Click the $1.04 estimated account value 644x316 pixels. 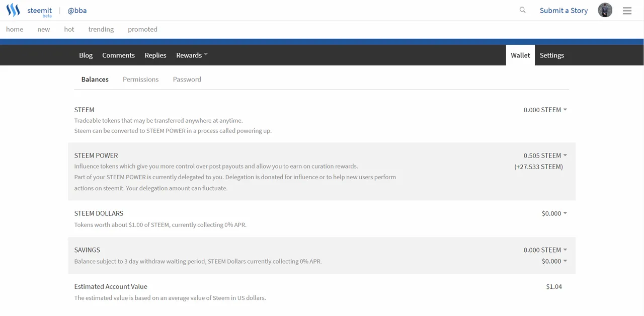coord(554,286)
